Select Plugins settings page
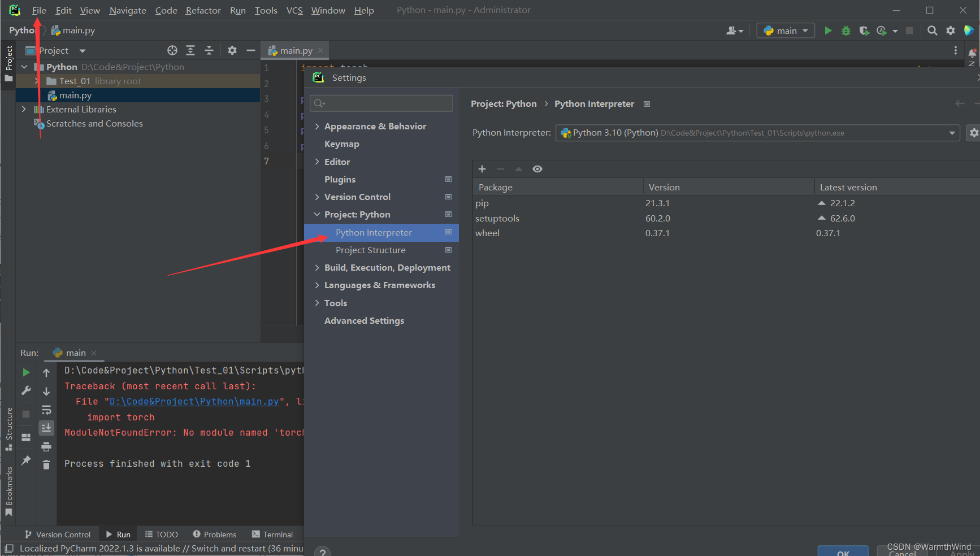Image resolution: width=980 pixels, height=556 pixels. click(x=340, y=179)
